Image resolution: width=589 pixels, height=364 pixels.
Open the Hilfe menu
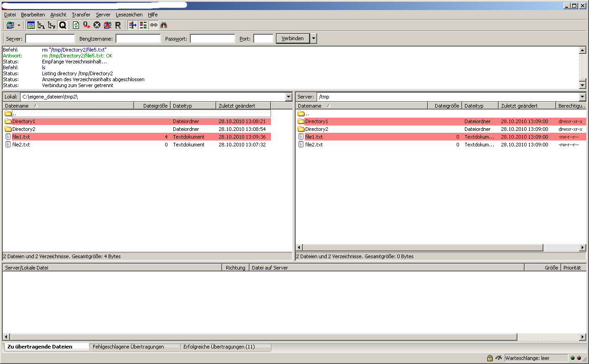(153, 15)
